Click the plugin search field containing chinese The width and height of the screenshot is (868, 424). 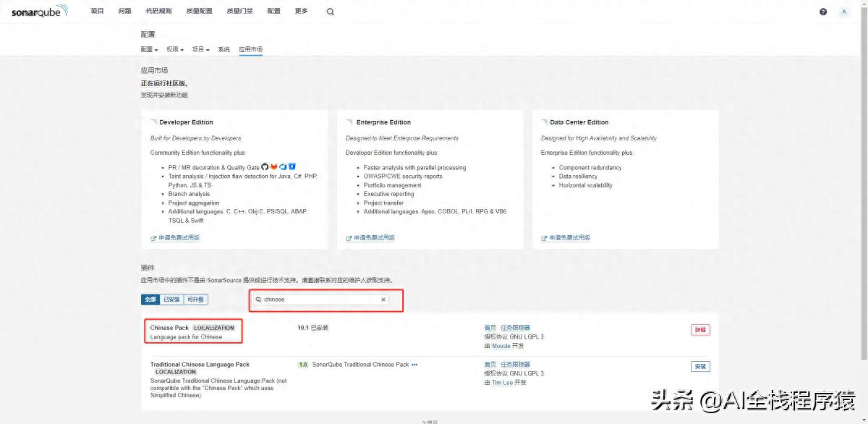coord(320,299)
